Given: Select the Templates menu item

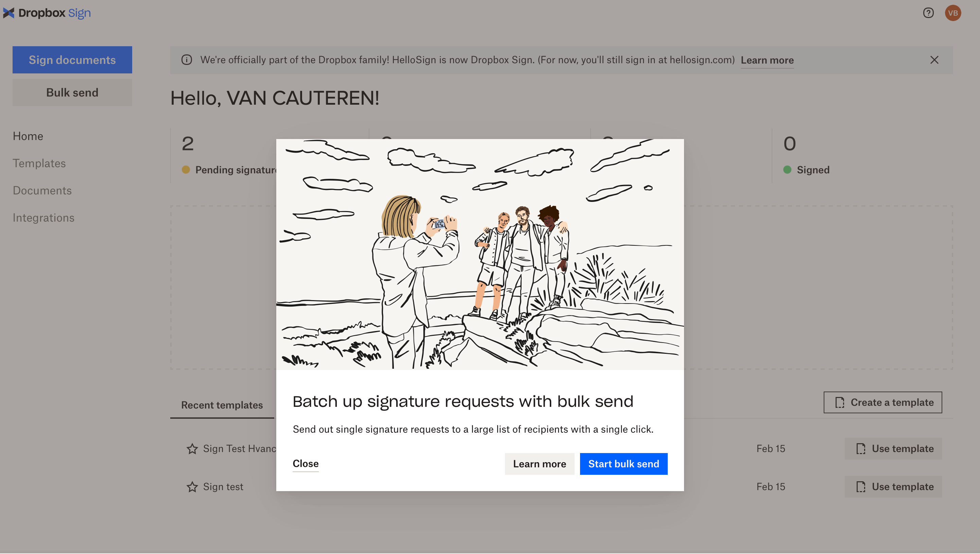Looking at the screenshot, I should (x=38, y=163).
